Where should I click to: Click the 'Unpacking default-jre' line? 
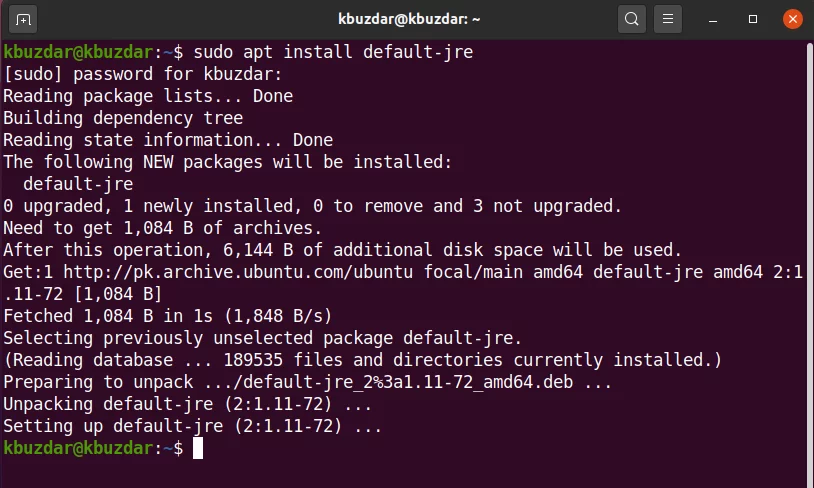(187, 404)
